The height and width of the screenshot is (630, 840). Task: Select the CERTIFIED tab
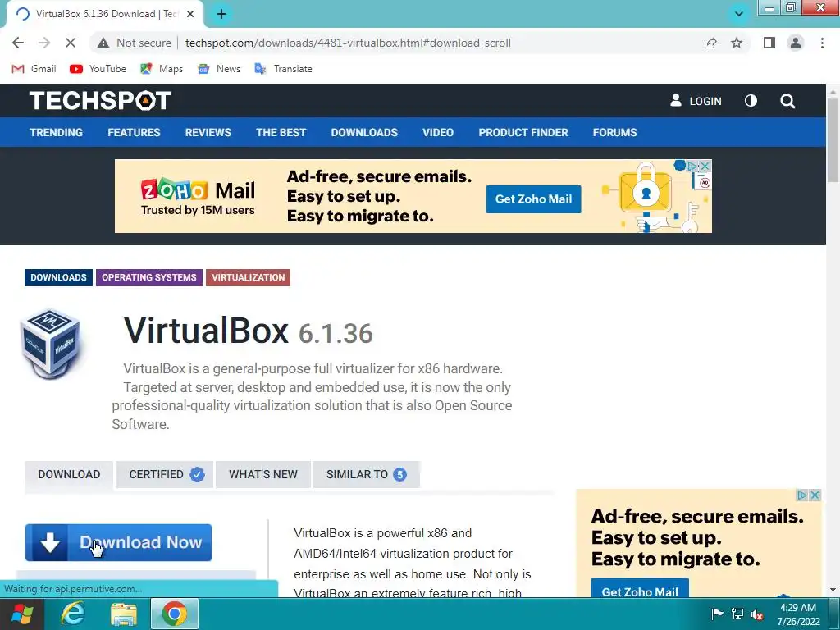tap(165, 475)
